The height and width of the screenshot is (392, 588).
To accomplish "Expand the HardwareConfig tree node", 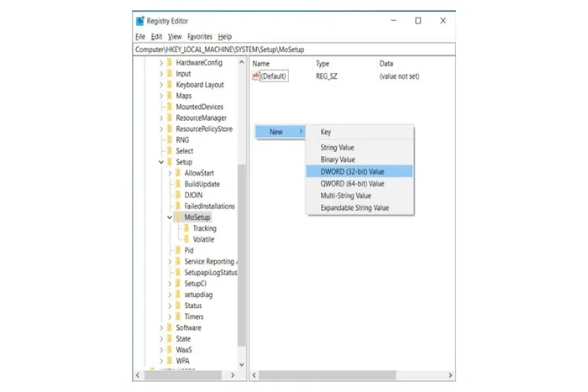I will click(x=161, y=63).
